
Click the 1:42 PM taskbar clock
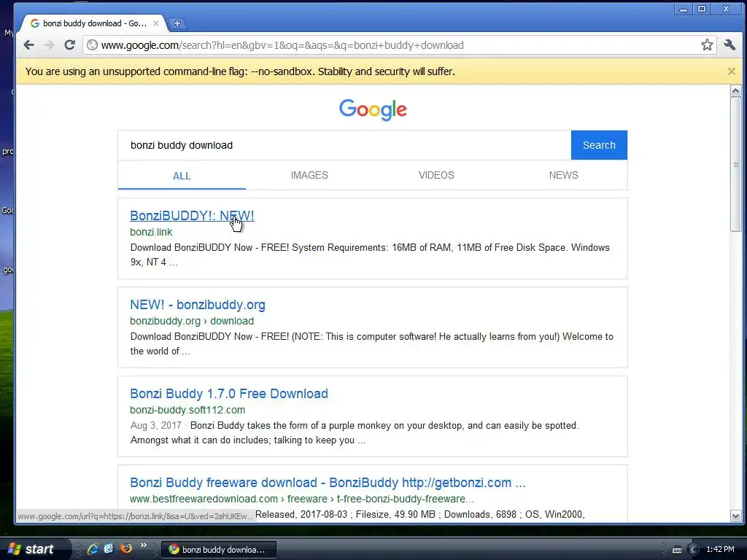(x=720, y=550)
